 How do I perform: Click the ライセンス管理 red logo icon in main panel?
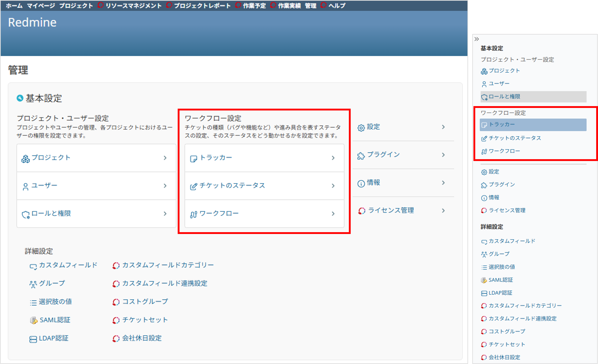(362, 211)
